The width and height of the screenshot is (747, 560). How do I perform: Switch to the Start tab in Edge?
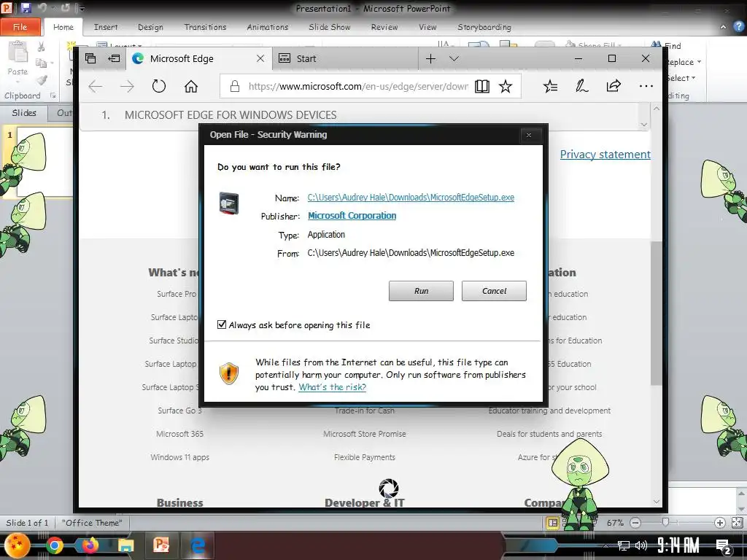tap(346, 58)
